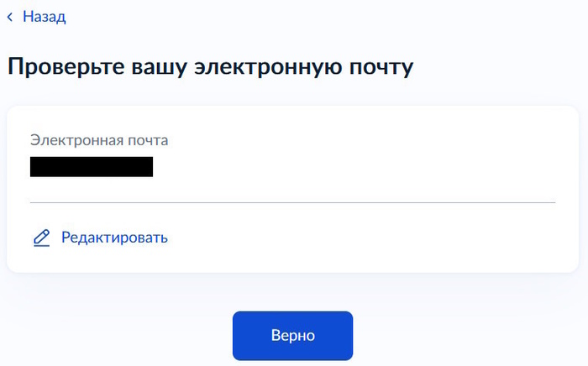Image resolution: width=588 pixels, height=366 pixels.
Task: Click the pencil edit icon
Action: (41, 238)
